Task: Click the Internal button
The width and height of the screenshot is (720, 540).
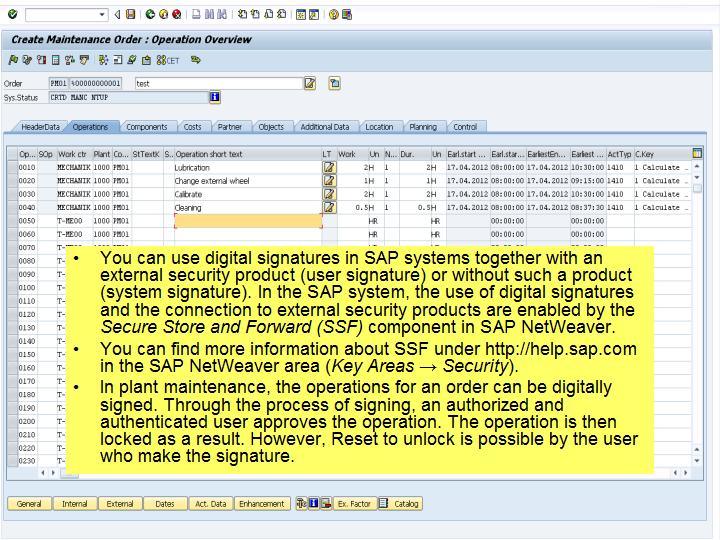Action: coord(74,504)
